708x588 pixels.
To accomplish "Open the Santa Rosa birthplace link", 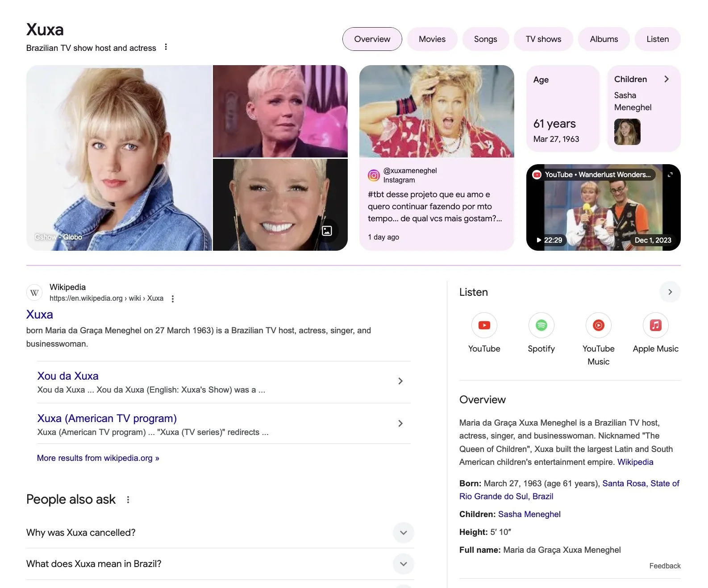I will click(x=624, y=483).
